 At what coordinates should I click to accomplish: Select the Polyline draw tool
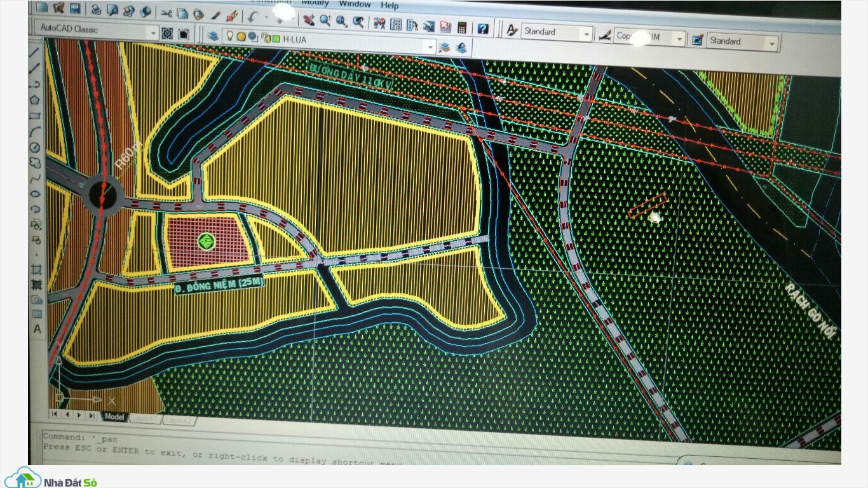(35, 83)
